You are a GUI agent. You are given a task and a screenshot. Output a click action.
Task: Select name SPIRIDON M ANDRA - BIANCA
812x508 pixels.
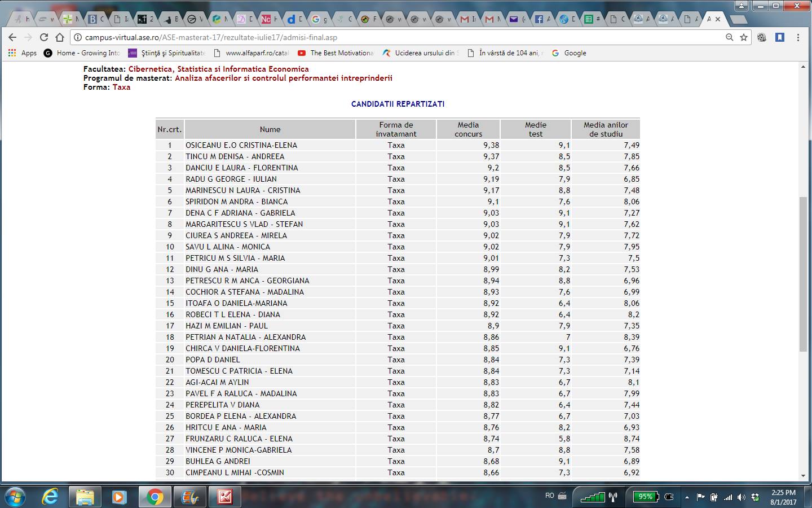(x=237, y=202)
